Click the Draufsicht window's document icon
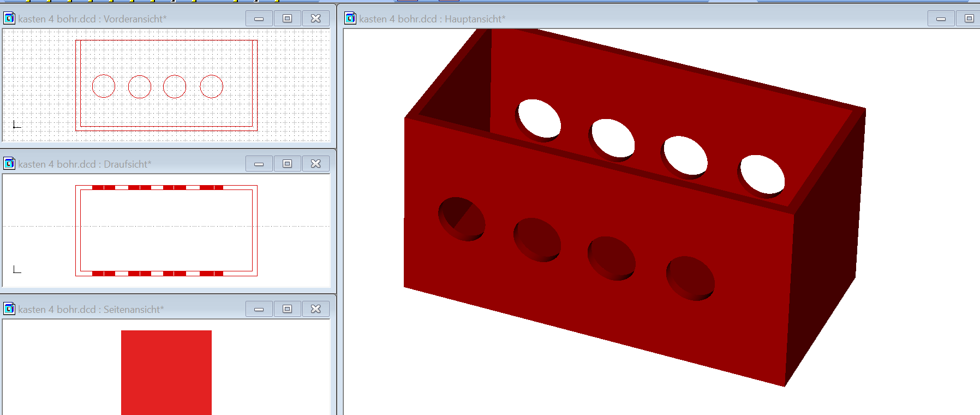This screenshot has height=415, width=980. pos(9,164)
